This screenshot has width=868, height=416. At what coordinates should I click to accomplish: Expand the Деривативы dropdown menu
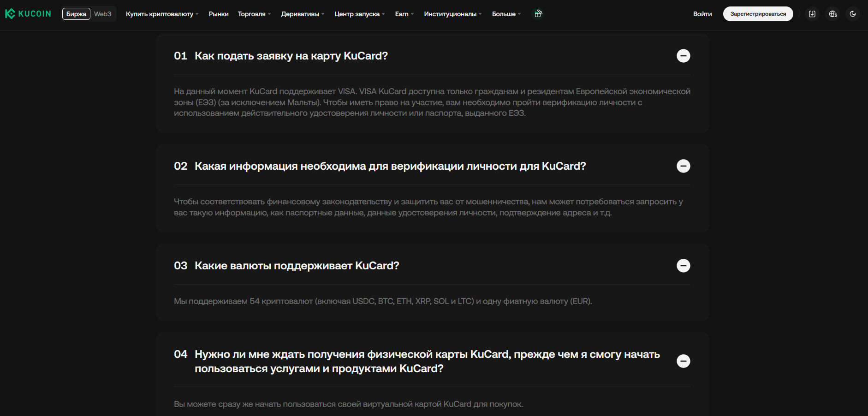coord(303,14)
